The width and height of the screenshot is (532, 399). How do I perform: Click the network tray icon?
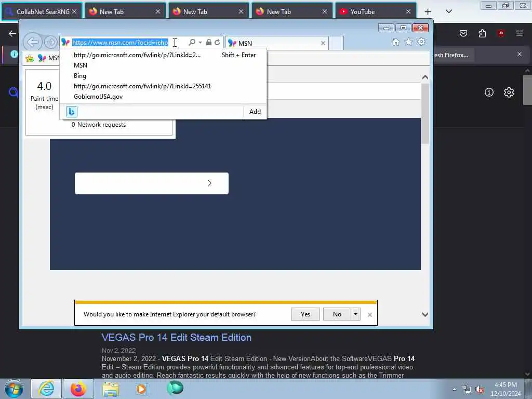coord(467,390)
